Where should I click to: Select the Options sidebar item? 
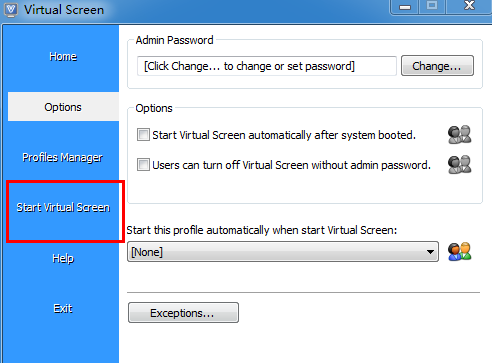[63, 107]
